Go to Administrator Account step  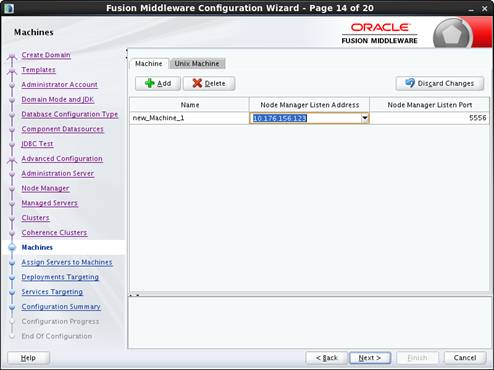point(59,85)
